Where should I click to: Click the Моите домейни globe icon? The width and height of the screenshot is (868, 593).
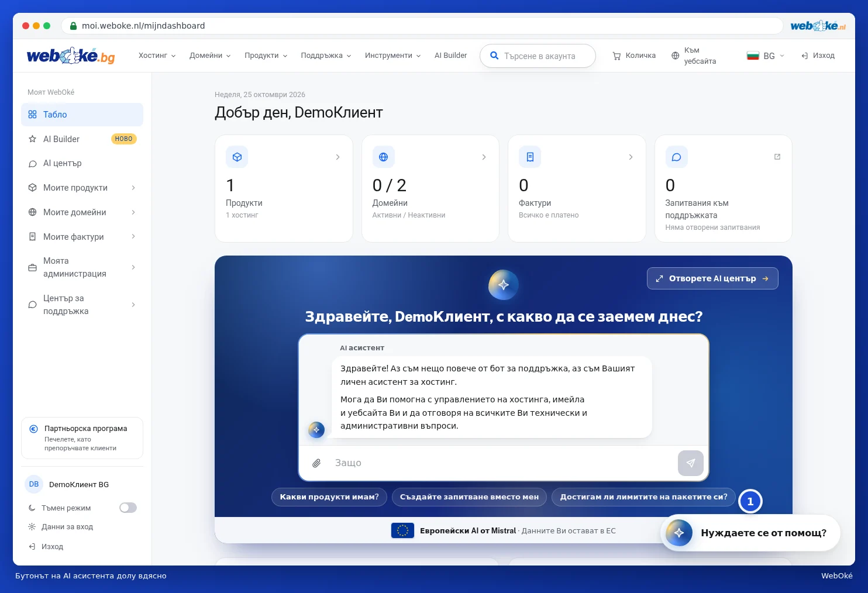(33, 212)
